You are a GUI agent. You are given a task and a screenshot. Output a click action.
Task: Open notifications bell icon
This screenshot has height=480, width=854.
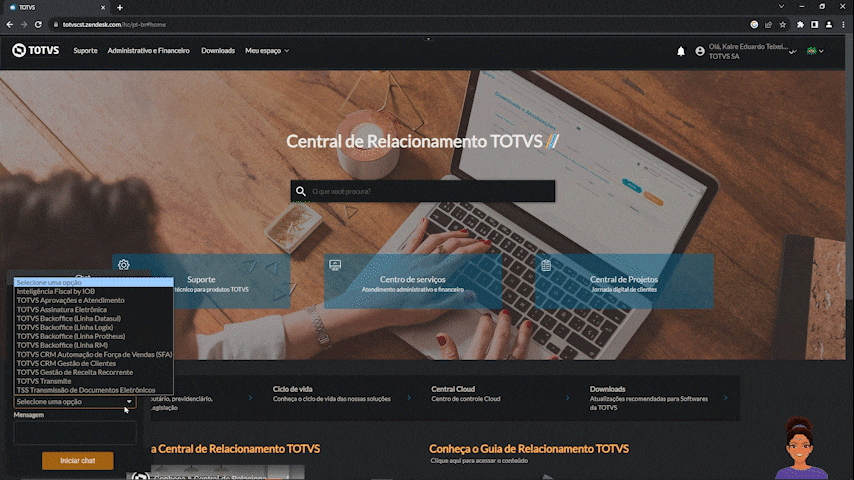(681, 51)
